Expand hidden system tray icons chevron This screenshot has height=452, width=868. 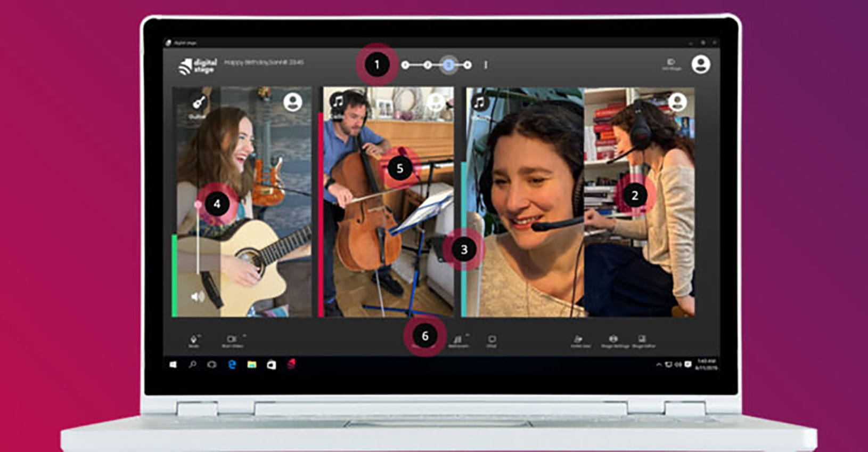coord(659,365)
